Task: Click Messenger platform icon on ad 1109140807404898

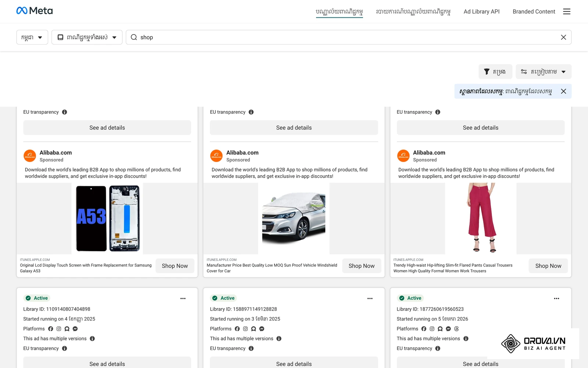Action: tap(75, 329)
